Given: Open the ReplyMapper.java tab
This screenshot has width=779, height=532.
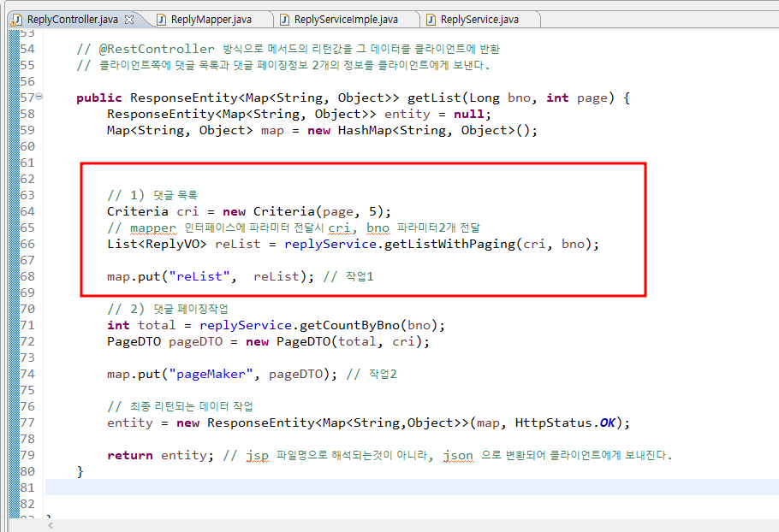Looking at the screenshot, I should click(211, 20).
